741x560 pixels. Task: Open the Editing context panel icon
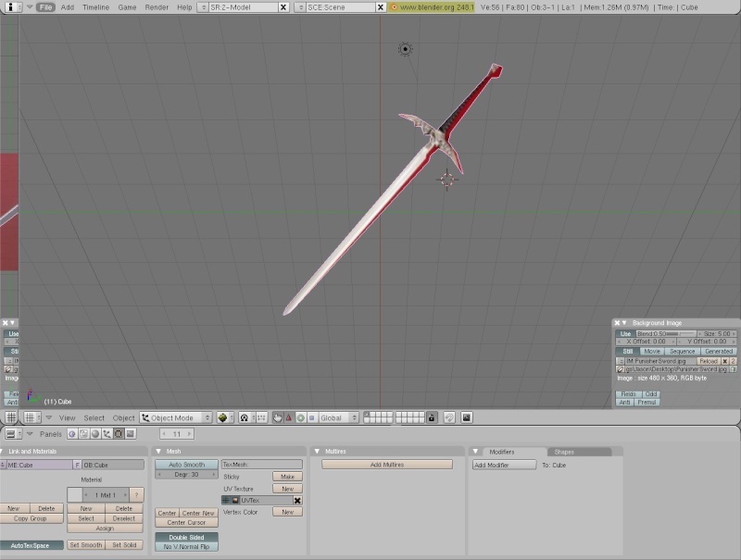pyautogui.click(x=119, y=434)
